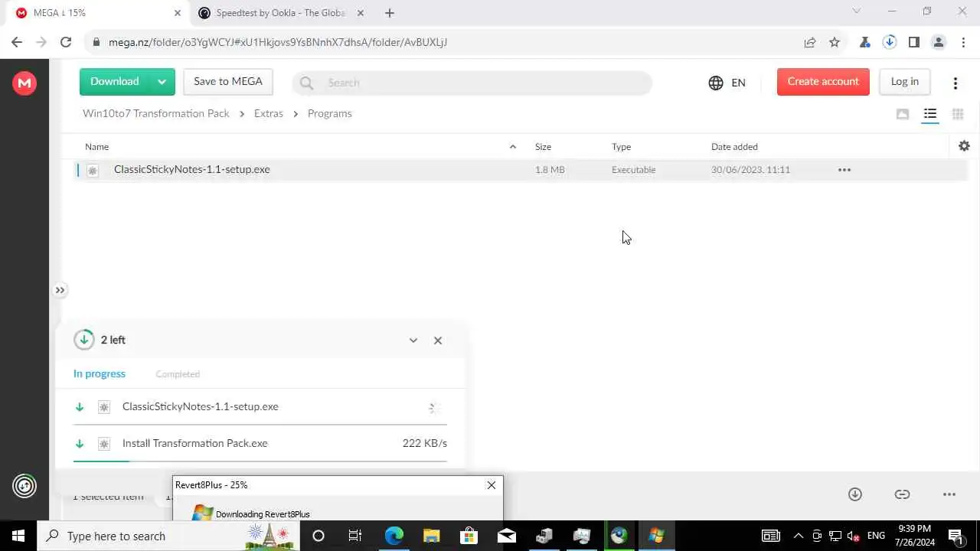This screenshot has width=980, height=551.
Task: Open the transfers icon at the sidebar bottom
Action: pos(24,485)
